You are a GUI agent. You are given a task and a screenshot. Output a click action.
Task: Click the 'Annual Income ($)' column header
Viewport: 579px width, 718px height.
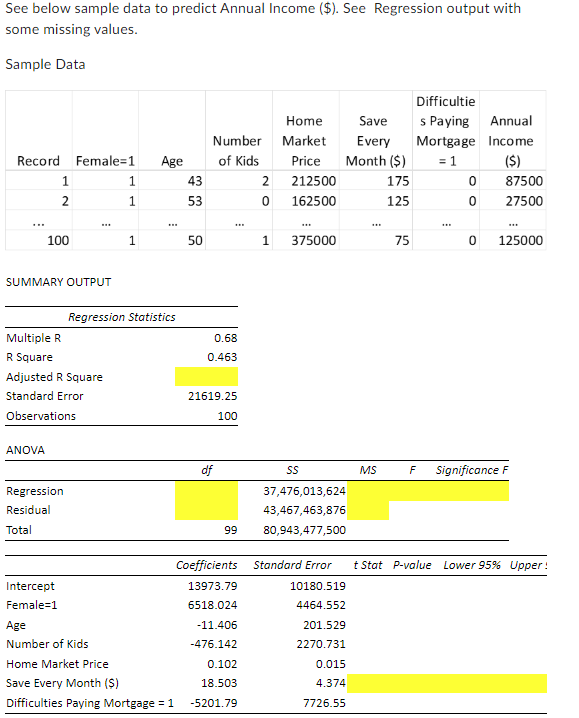512,141
